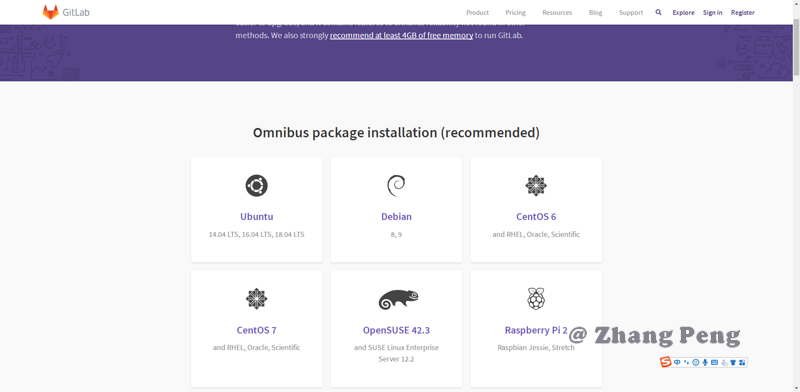Click the CentOS 7 logo icon

(256, 299)
